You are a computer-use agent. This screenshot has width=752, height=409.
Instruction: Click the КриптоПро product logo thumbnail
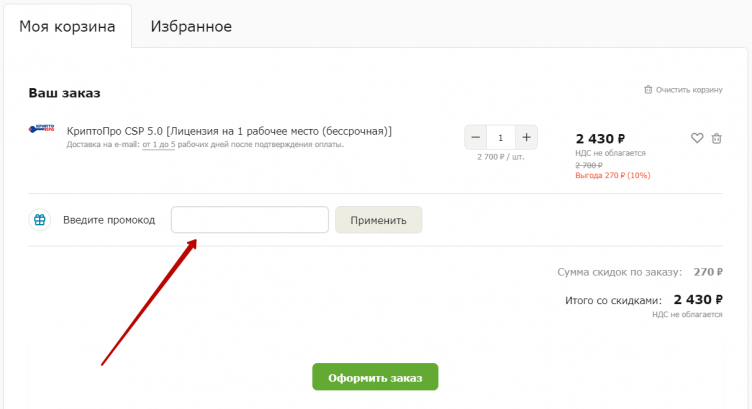42,129
